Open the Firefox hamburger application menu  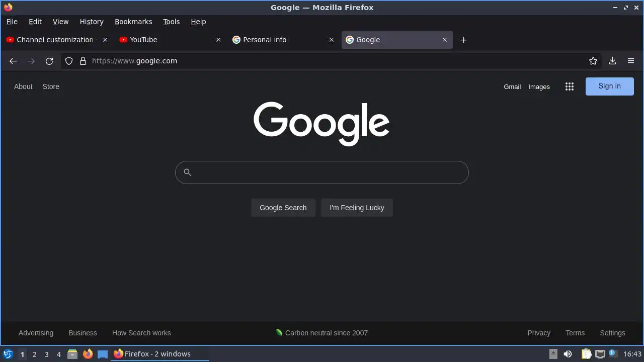[630, 61]
